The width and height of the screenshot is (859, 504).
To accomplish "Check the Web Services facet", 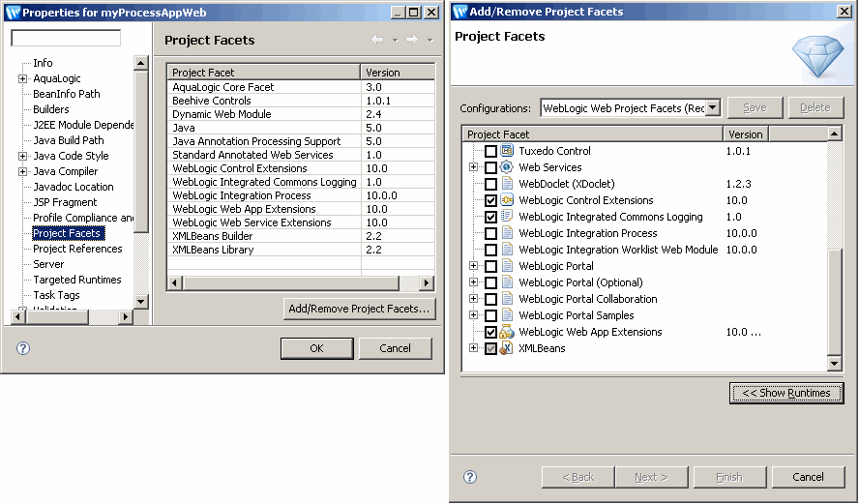I will pos(490,167).
